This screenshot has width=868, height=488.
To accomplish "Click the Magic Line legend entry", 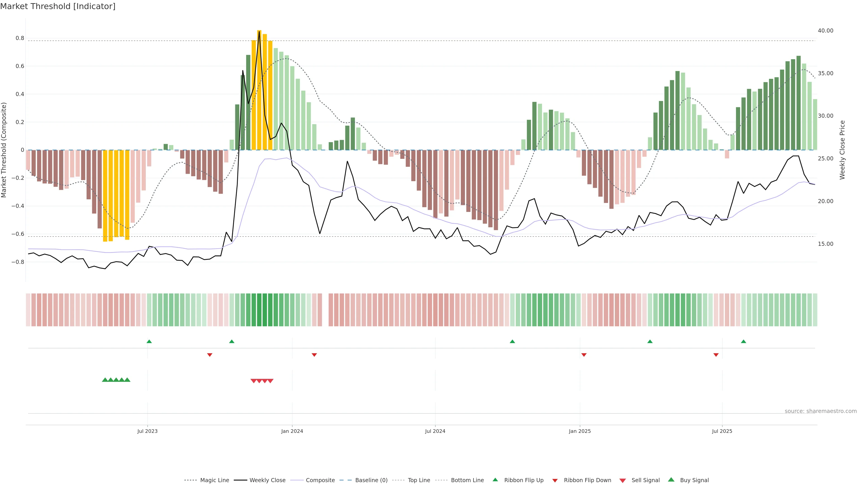I will [214, 480].
